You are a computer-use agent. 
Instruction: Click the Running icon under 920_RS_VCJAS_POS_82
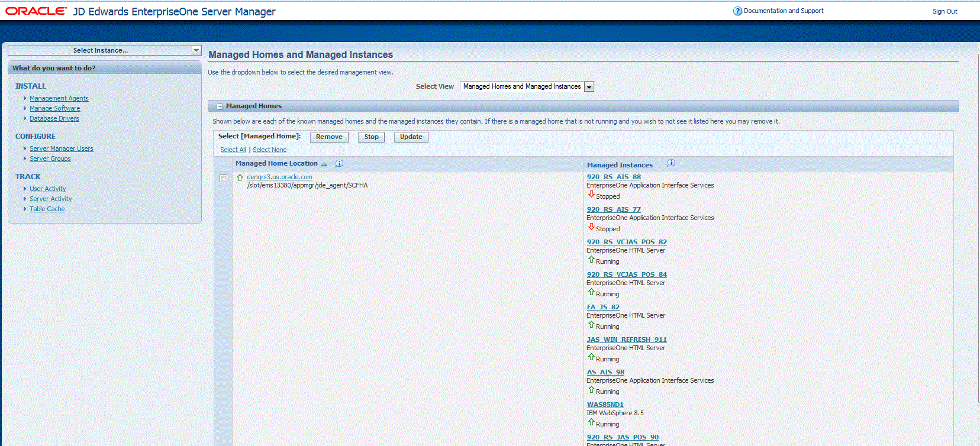pos(591,260)
